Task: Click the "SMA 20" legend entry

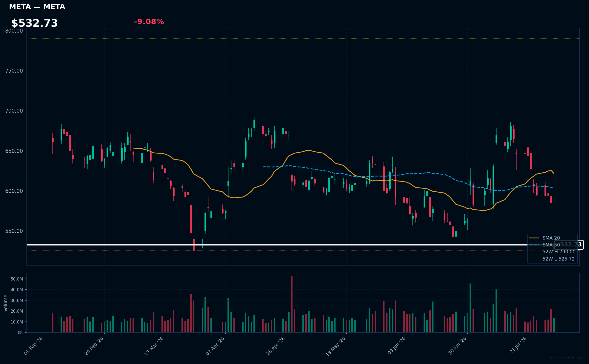Action: coord(544,238)
